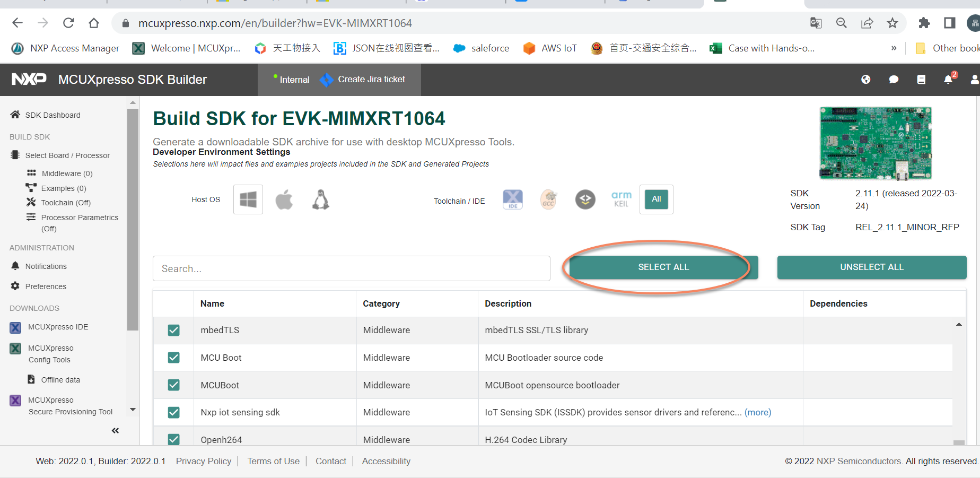Image resolution: width=980 pixels, height=478 pixels.
Task: Choose macOS as the Host OS
Action: [284, 199]
